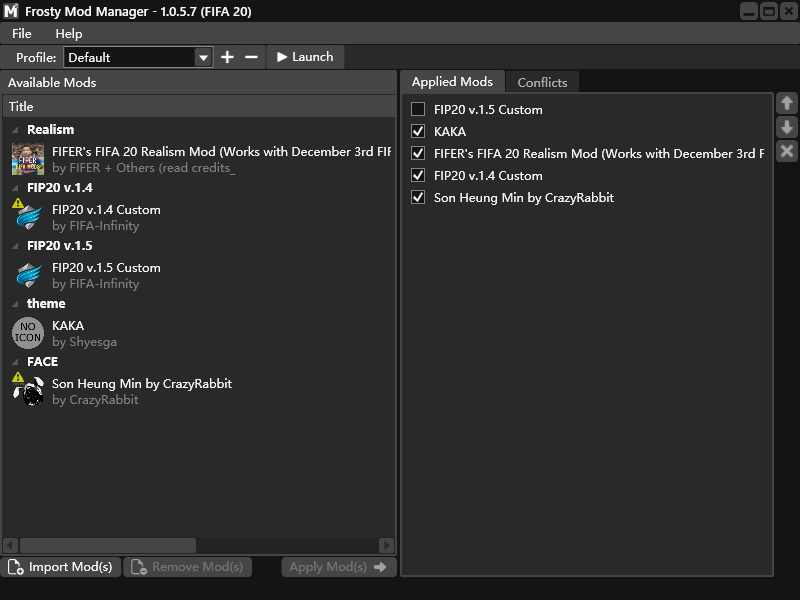The height and width of the screenshot is (600, 800).
Task: Click the X icon to remove applied mod
Action: pyautogui.click(x=787, y=151)
